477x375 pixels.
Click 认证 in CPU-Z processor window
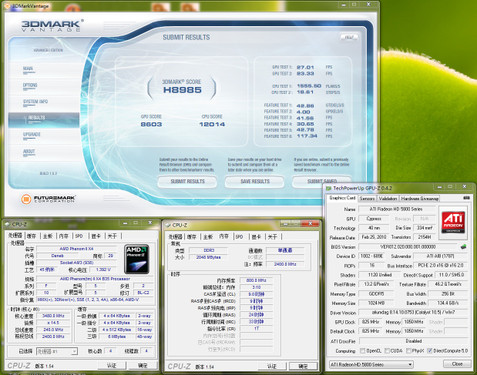click(x=112, y=366)
